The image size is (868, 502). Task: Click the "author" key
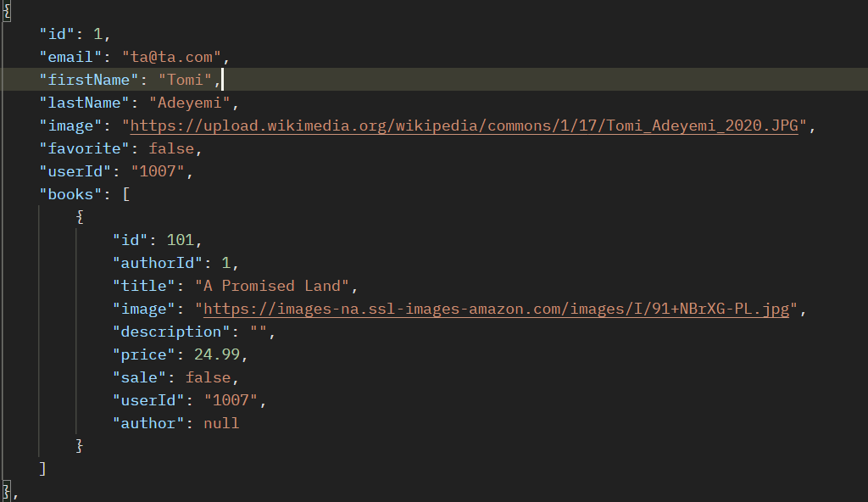pos(147,423)
